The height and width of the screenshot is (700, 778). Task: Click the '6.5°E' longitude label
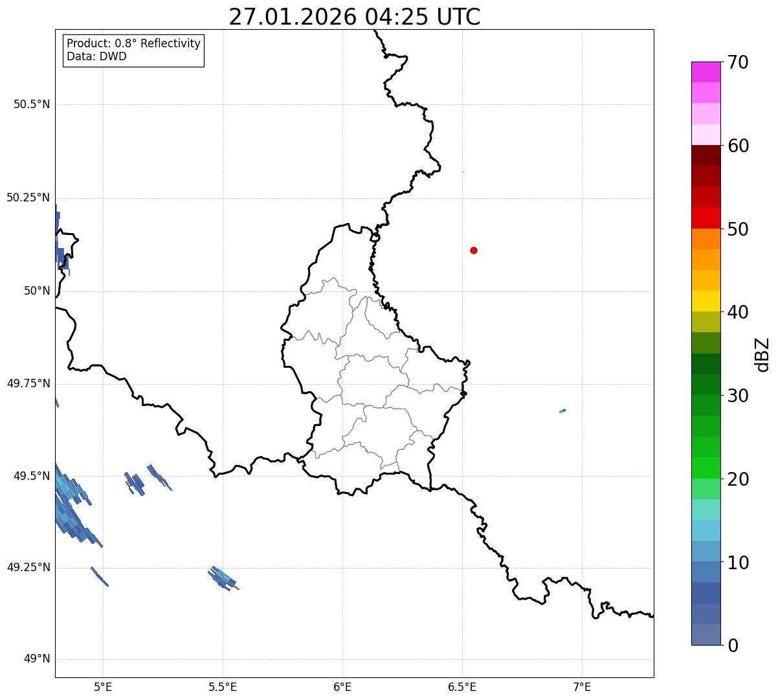coord(462,687)
